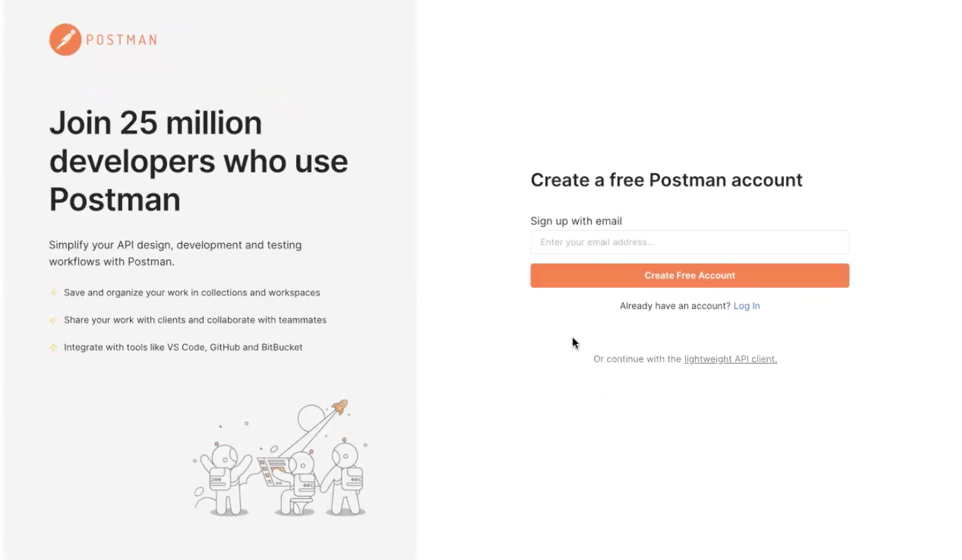Click the Sign up with email label
Screen dimensions: 962x560
coord(576,221)
